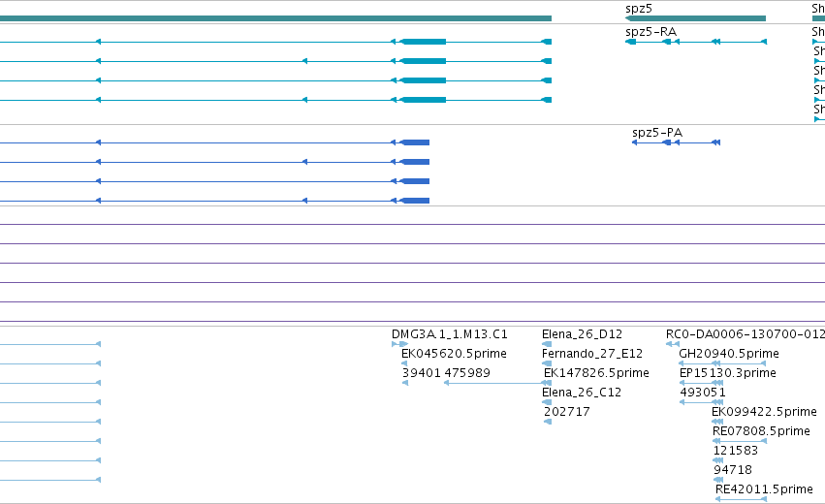The width and height of the screenshot is (825, 504).
Task: Click arrow glyph under 39401
Action: tap(405, 383)
